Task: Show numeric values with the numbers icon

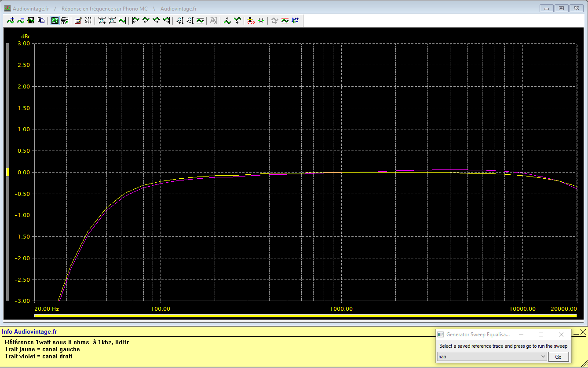Action: pos(88,20)
